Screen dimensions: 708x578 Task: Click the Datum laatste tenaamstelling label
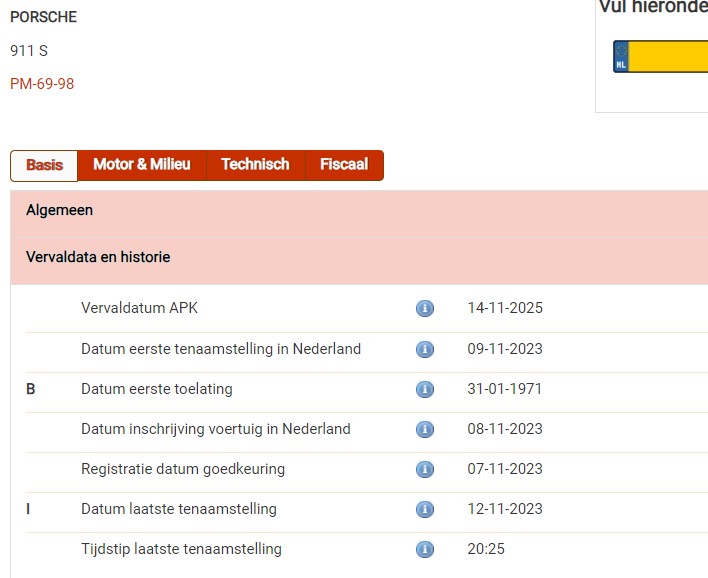179,509
